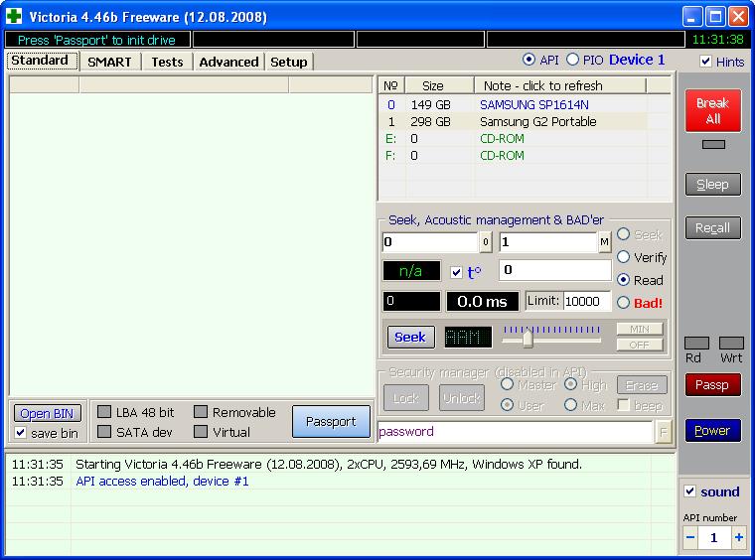Image resolution: width=755 pixels, height=560 pixels.
Task: Click the Recall button
Action: [713, 228]
